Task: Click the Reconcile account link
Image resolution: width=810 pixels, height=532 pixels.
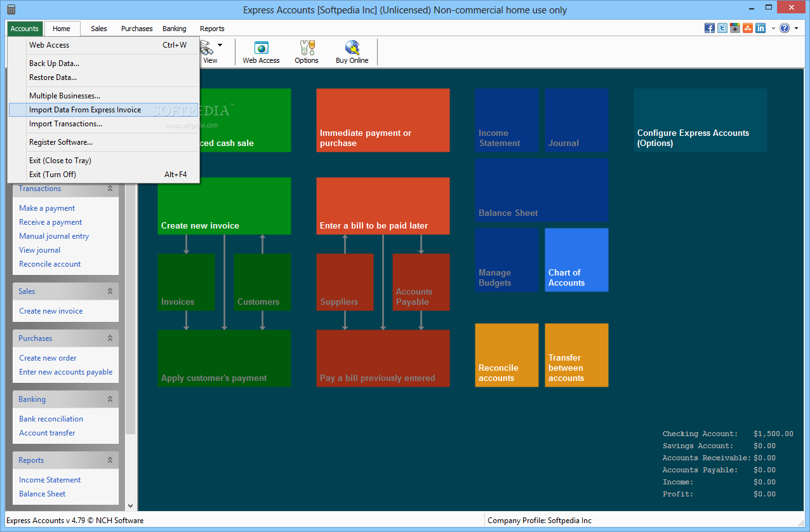Action: click(50, 264)
